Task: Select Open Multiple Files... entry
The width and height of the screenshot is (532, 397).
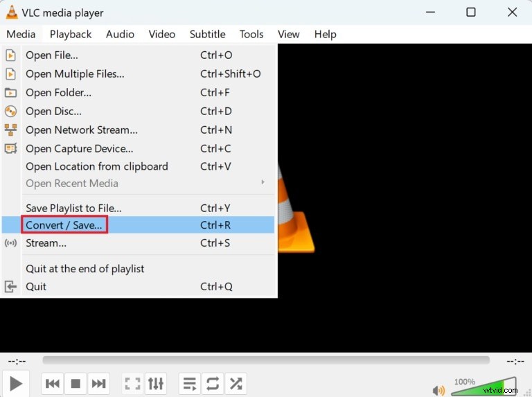Action: point(138,73)
